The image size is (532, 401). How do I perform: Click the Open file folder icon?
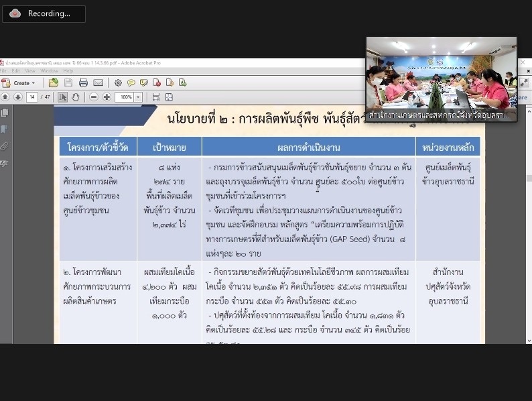(53, 83)
